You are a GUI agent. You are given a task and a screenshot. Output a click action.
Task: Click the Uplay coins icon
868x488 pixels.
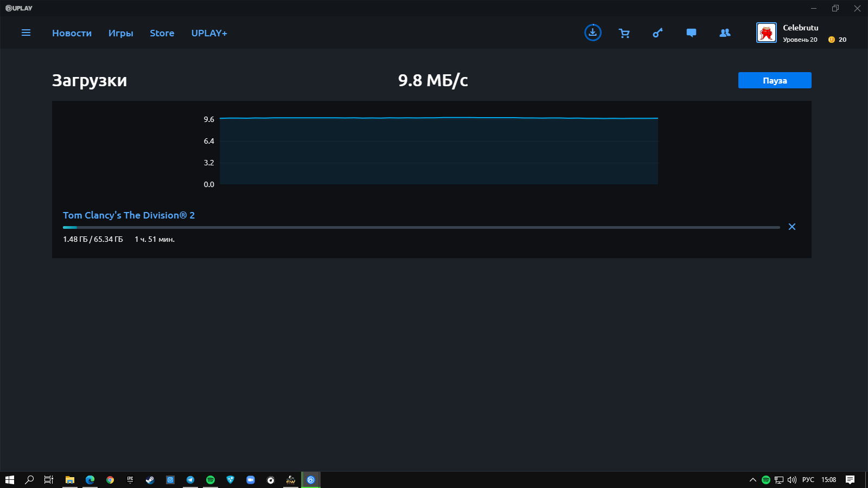[x=831, y=40]
